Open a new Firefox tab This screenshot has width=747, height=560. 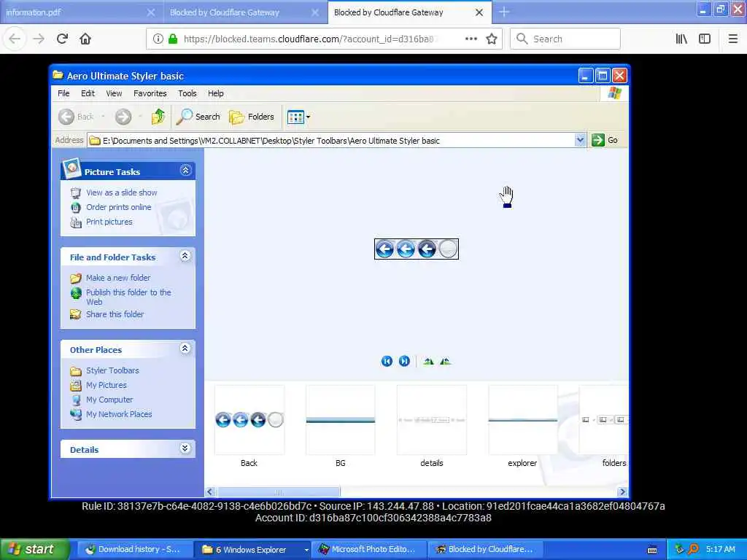point(504,12)
